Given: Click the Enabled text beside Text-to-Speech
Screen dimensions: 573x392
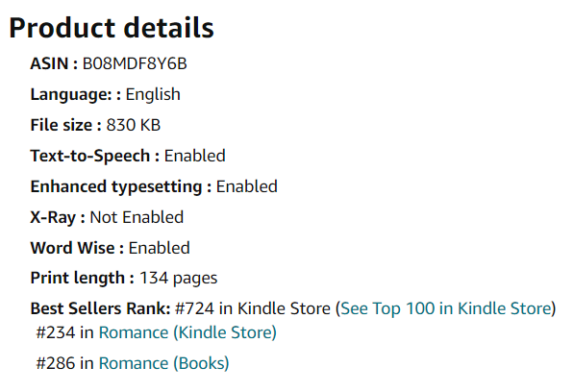Looking at the screenshot, I should (x=195, y=156).
